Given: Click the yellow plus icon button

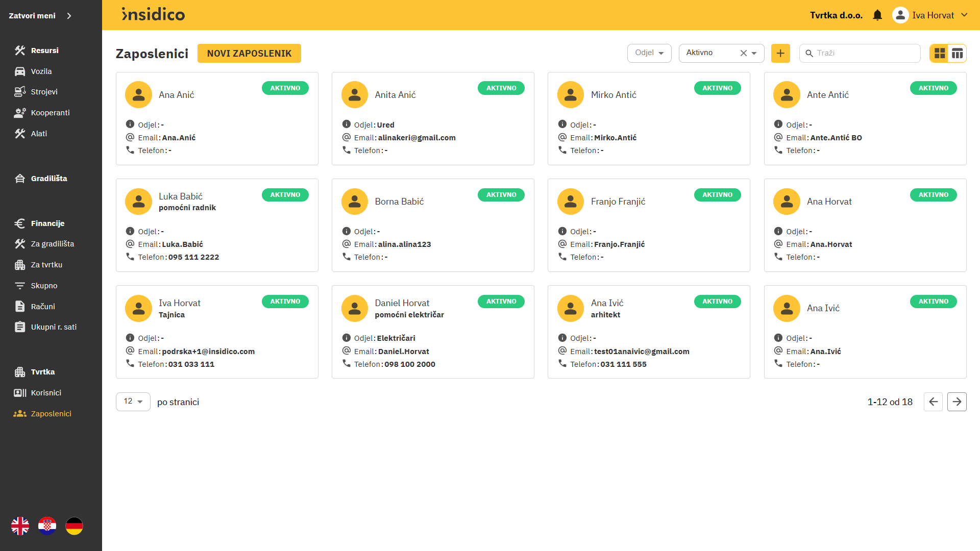Looking at the screenshot, I should click(780, 53).
